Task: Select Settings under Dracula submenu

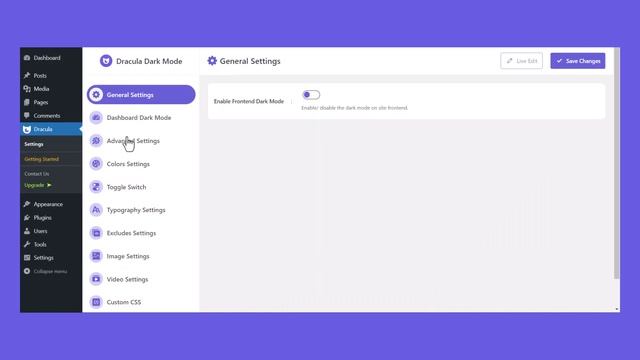Action: (34, 144)
